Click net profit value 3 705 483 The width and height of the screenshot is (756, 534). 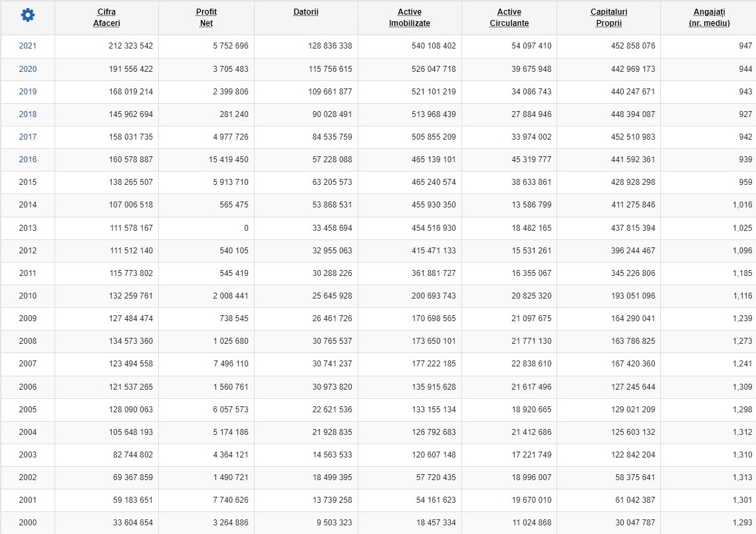coord(231,69)
